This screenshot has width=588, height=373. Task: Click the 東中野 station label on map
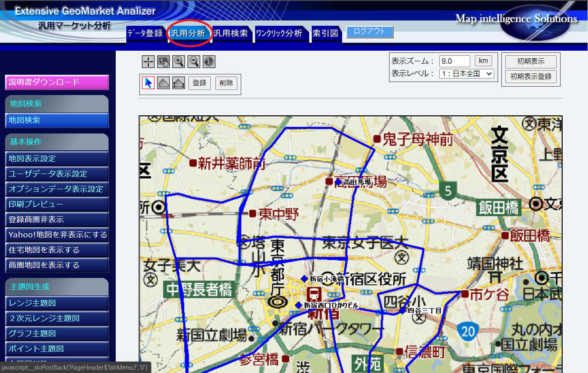point(279,214)
